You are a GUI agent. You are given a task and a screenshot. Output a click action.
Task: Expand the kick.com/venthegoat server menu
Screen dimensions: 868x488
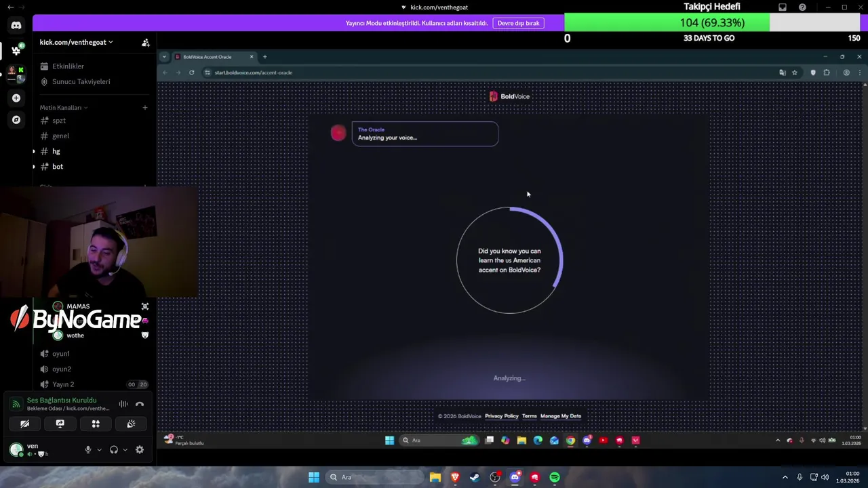[x=76, y=42]
